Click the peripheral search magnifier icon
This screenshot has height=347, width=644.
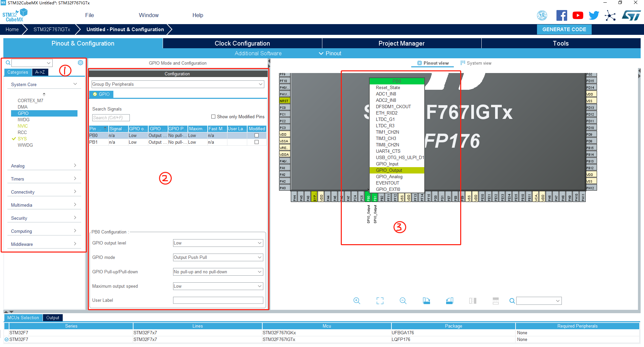[8, 63]
